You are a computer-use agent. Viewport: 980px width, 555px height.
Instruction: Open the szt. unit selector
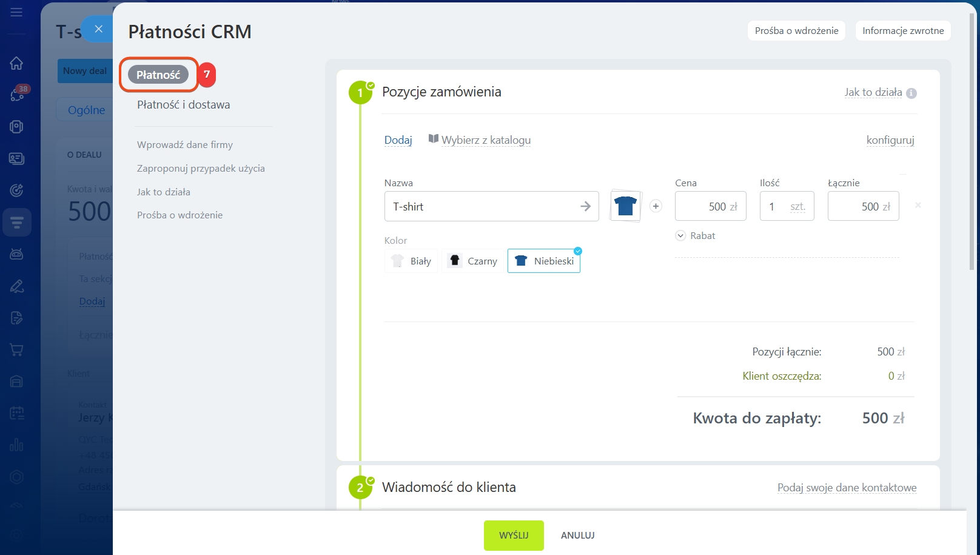pyautogui.click(x=797, y=207)
